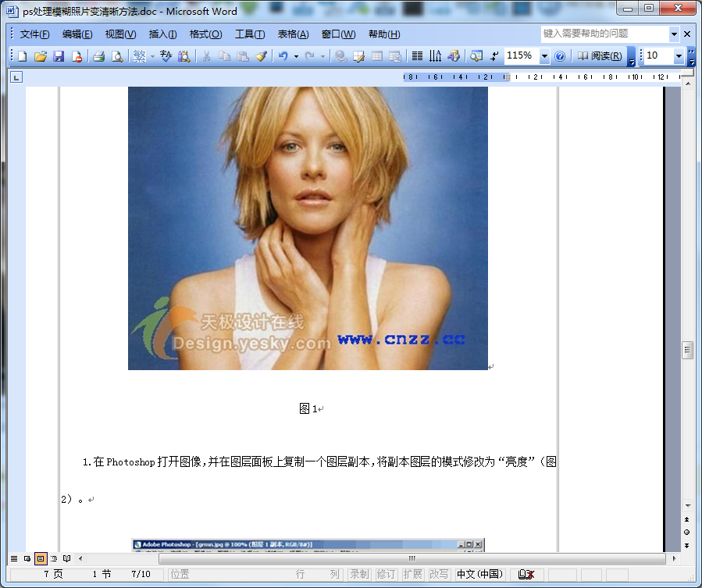Open the 视图(V) menu

pos(120,34)
